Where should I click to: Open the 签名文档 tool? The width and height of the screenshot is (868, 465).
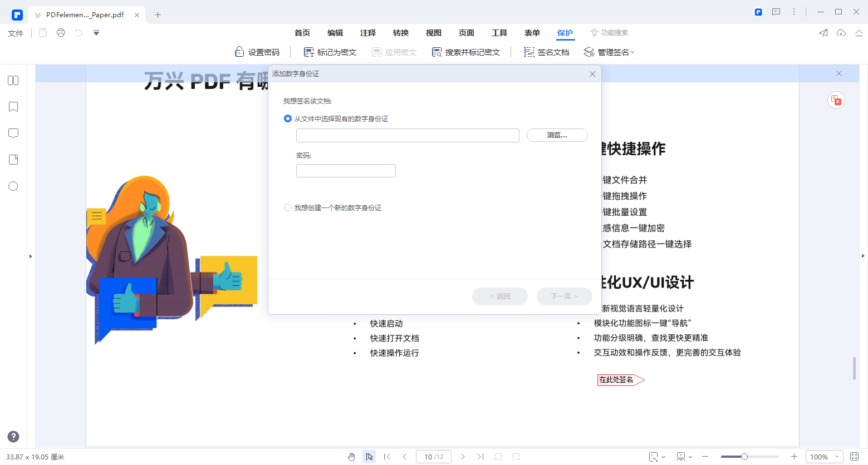tap(546, 51)
